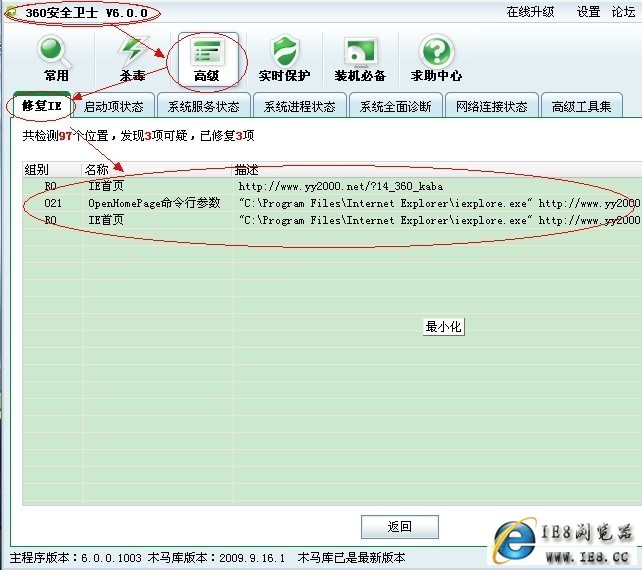Select the 高级 toolbar icon
This screenshot has width=642, height=570.
coord(208,59)
